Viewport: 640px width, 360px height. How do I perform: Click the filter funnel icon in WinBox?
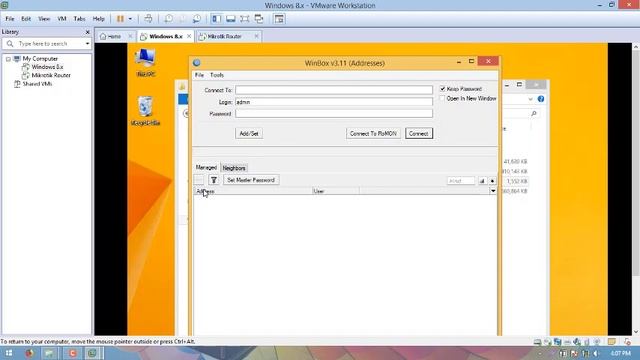(214, 180)
